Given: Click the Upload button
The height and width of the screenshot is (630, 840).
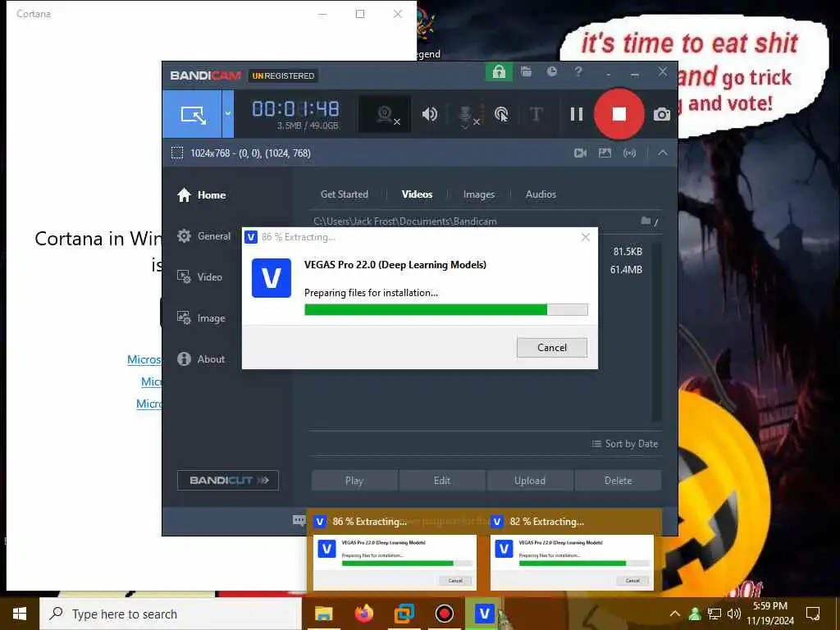Looking at the screenshot, I should 530,481.
